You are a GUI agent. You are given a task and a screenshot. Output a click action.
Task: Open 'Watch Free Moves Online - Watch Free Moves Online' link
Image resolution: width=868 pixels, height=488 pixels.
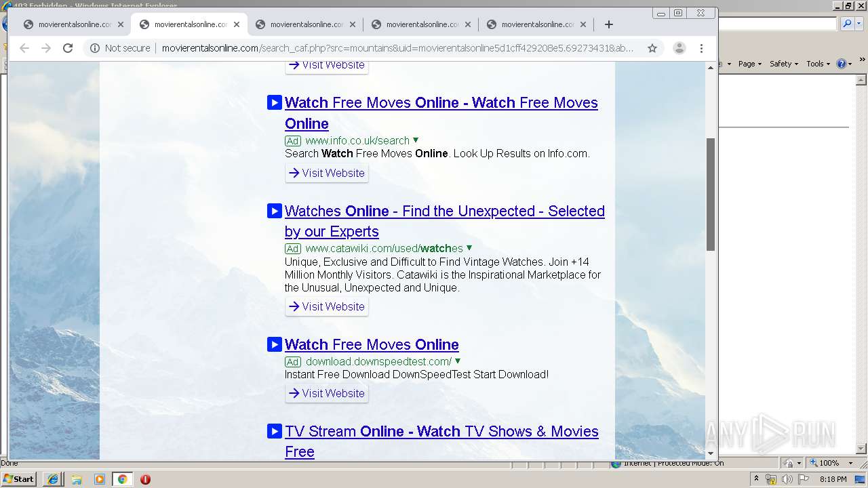tap(441, 113)
